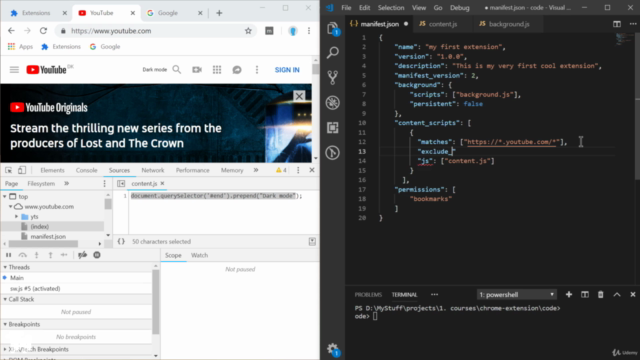Toggle pause script execution button
This screenshot has width=640, height=360.
tap(9, 255)
